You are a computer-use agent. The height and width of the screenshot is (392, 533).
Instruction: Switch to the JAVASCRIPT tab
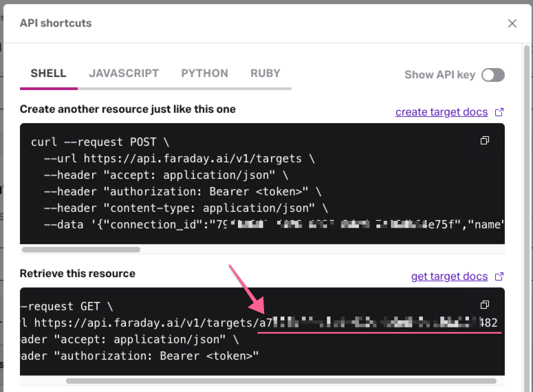[x=124, y=74]
